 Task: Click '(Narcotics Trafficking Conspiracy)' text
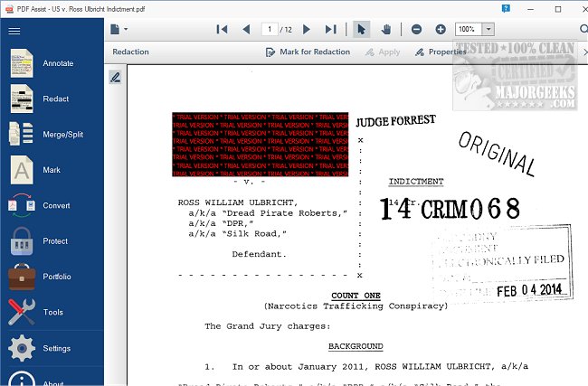click(356, 306)
